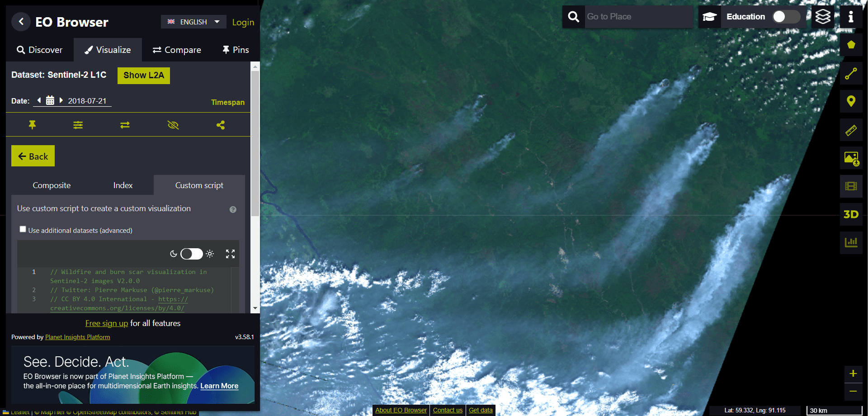Step to the next date arrow
Screen dimensions: 868x416
(x=61, y=100)
